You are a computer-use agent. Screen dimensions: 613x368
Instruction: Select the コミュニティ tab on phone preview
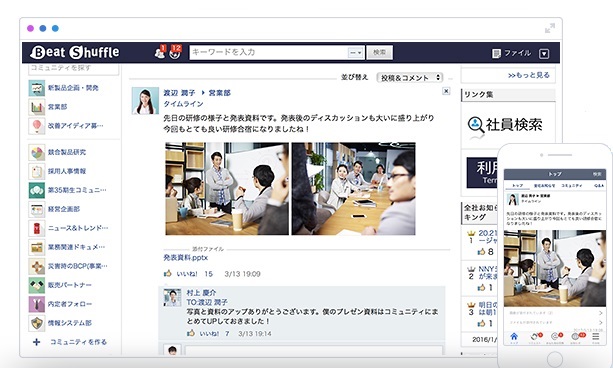[572, 185]
